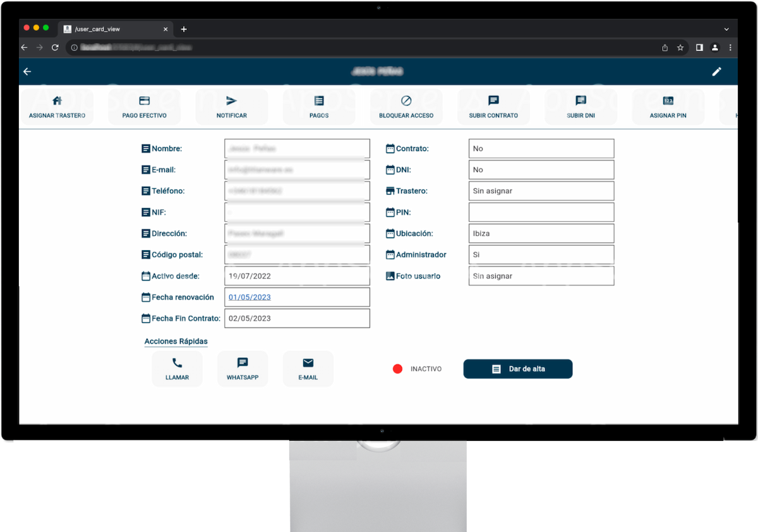Open the Pagos list icon
Screen dimensions: 758x532
click(x=319, y=100)
